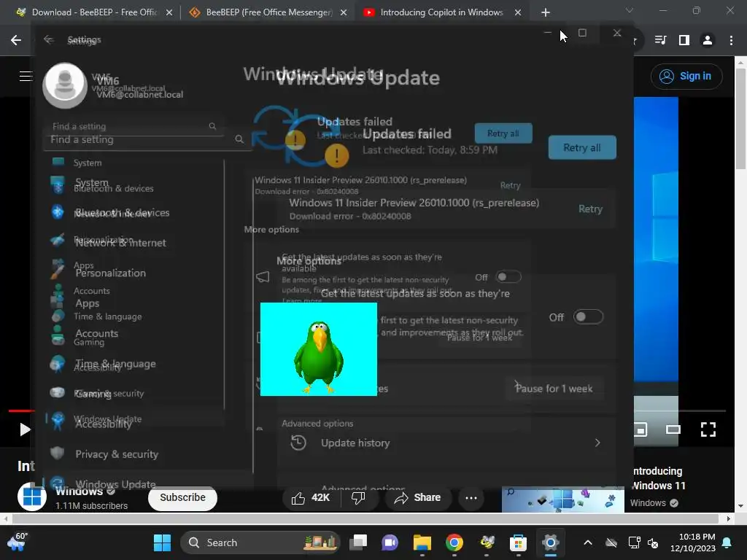Click the larger Retry all button
This screenshot has width=747, height=560.
(582, 147)
